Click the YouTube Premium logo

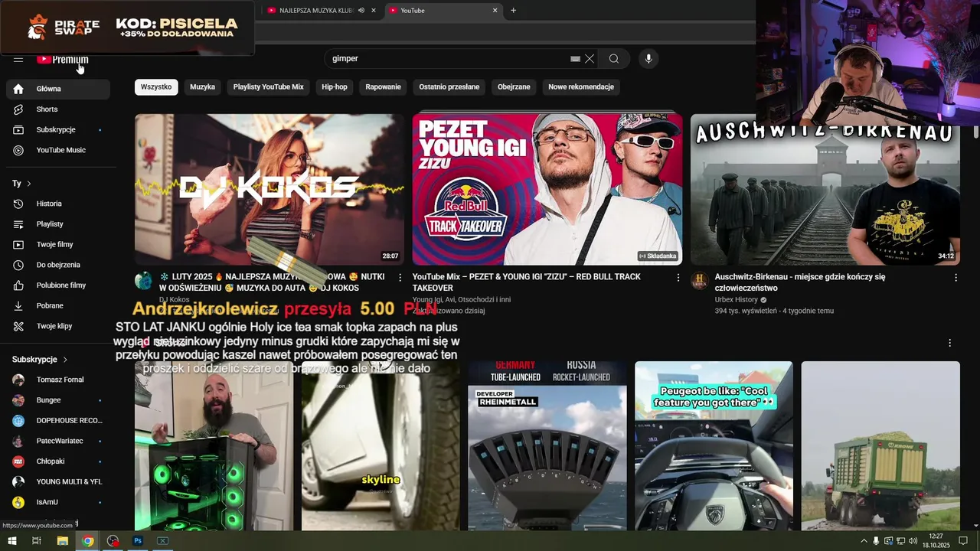point(63,59)
